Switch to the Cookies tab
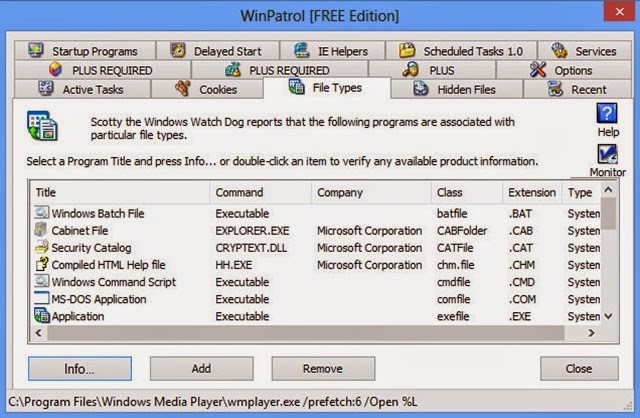This screenshot has width=640, height=418. (207, 89)
